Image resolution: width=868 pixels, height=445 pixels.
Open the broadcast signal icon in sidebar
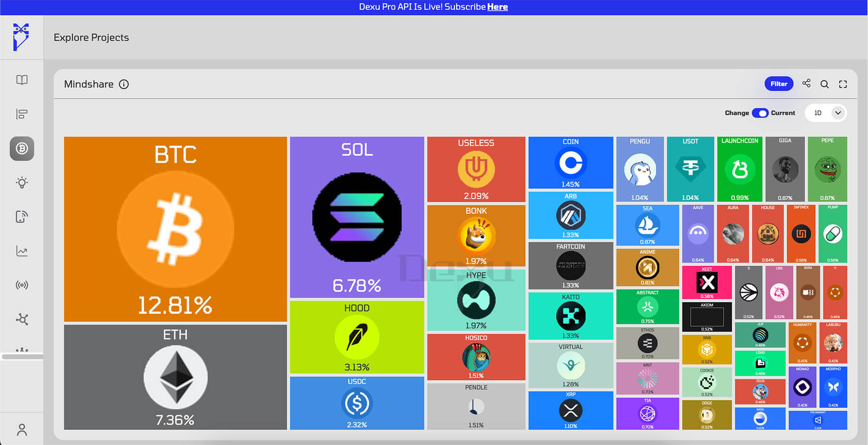tap(22, 285)
